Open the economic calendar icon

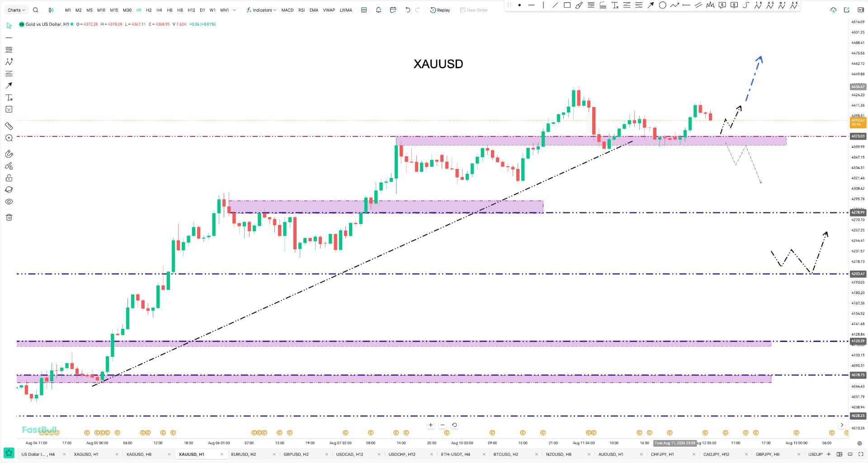coord(393,10)
